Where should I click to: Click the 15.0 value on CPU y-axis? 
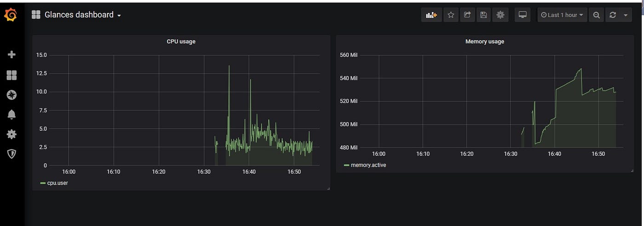click(41, 55)
